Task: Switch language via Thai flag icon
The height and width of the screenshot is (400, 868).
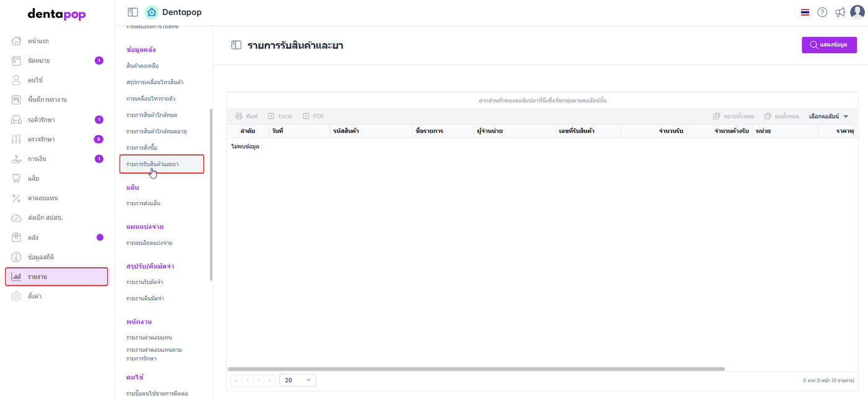Action: click(x=805, y=12)
